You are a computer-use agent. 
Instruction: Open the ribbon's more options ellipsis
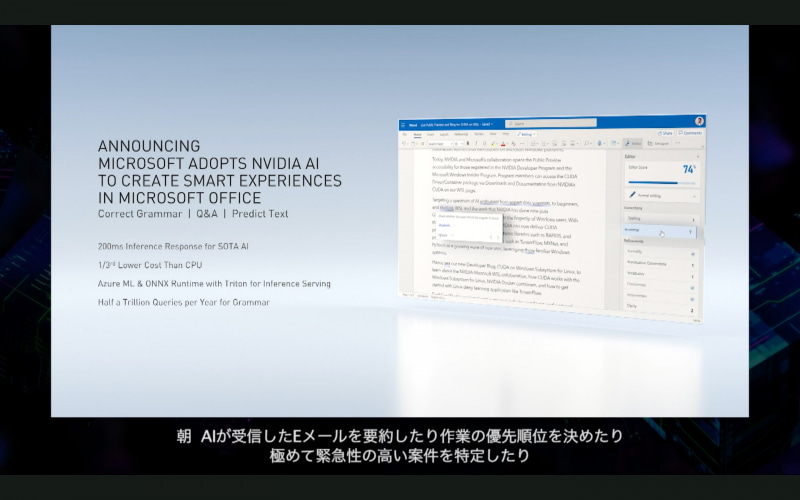(677, 143)
